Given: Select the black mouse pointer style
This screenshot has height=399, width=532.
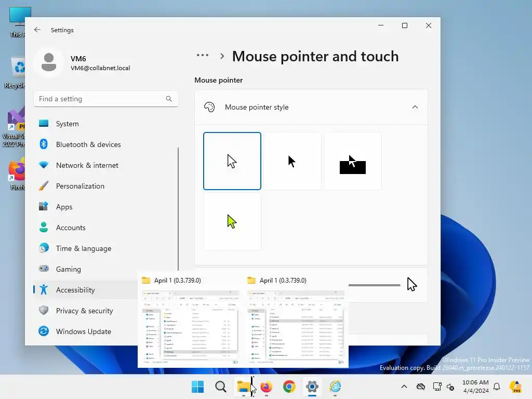Looking at the screenshot, I should click(x=292, y=161).
